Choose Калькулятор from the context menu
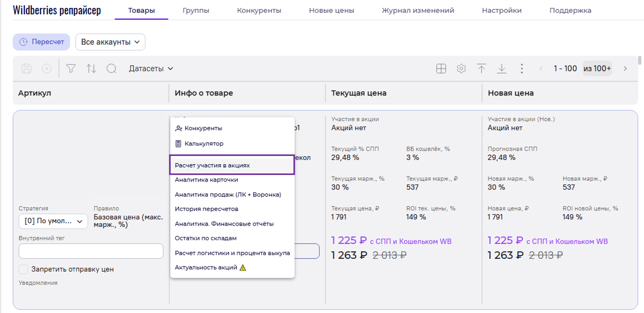The height and width of the screenshot is (313, 644). click(x=204, y=144)
